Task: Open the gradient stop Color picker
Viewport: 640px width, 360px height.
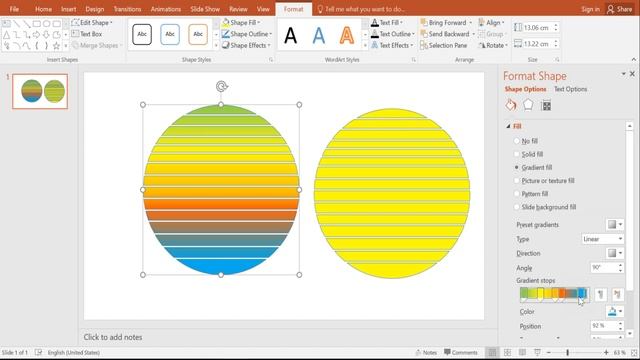Action: (x=615, y=311)
